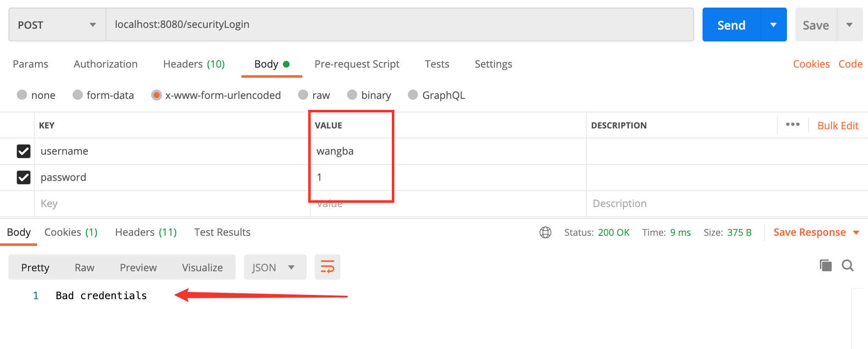Select the raw body type radio button
The height and width of the screenshot is (349, 868).
303,95
